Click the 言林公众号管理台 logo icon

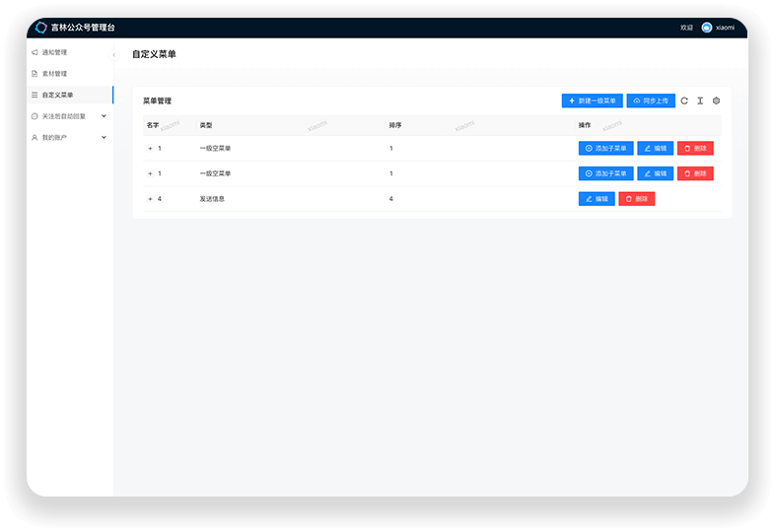(x=41, y=28)
